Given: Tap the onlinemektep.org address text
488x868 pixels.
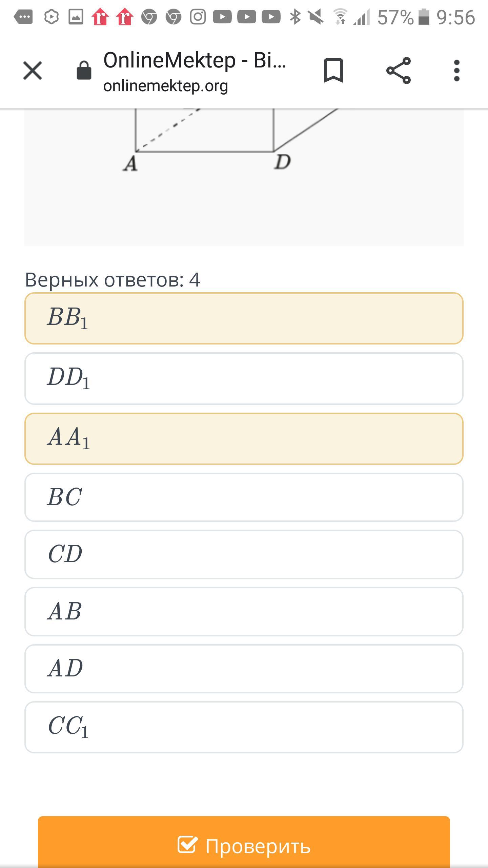Looking at the screenshot, I should [x=165, y=86].
